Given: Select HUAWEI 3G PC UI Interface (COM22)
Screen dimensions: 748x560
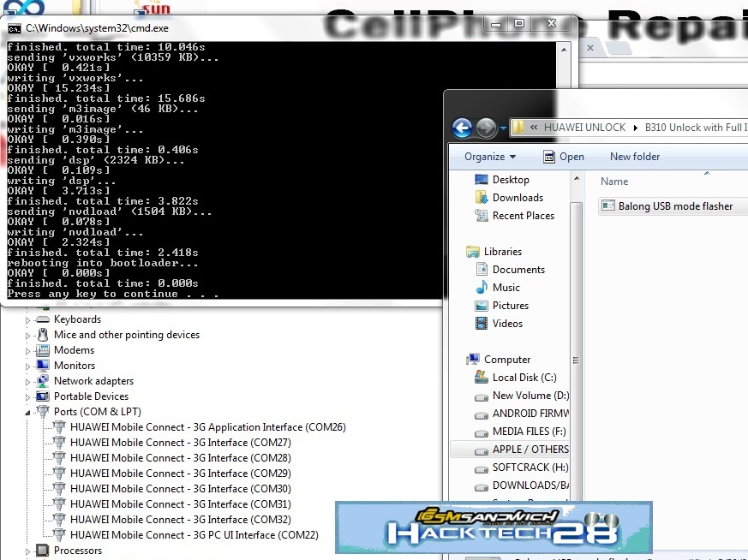Looking at the screenshot, I should click(194, 535).
